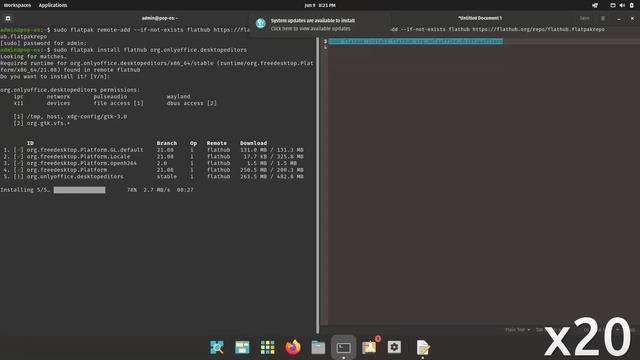Click the 'wayland' permission text
The height and width of the screenshot is (360, 640).
coord(178,97)
